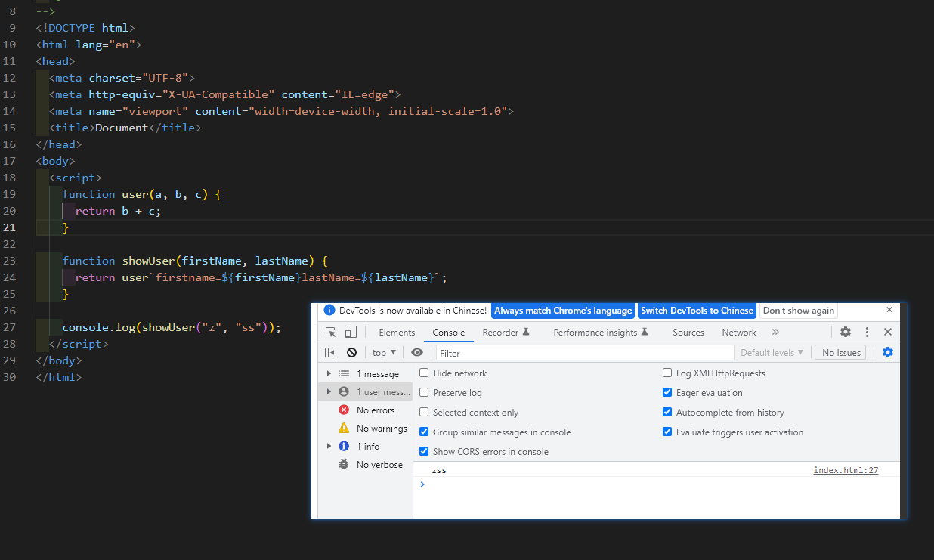Open the Recorder tab
Image resolution: width=934 pixels, height=560 pixels.
(506, 332)
